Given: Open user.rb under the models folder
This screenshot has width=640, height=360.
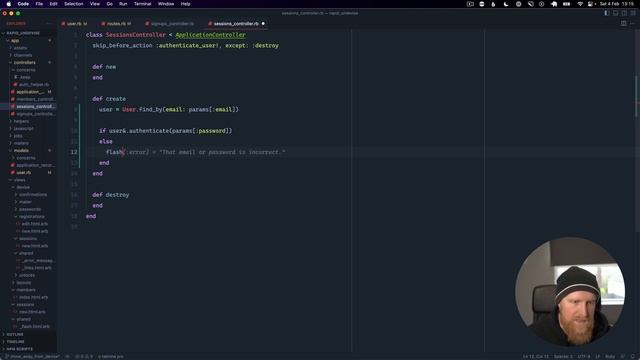Looking at the screenshot, I should tap(24, 173).
